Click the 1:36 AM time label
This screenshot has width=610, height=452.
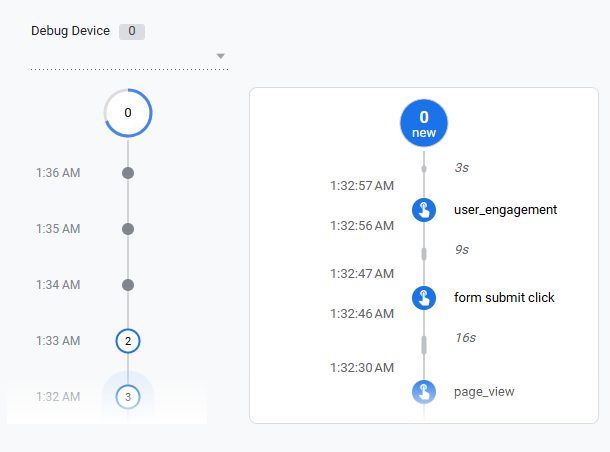pyautogui.click(x=58, y=173)
